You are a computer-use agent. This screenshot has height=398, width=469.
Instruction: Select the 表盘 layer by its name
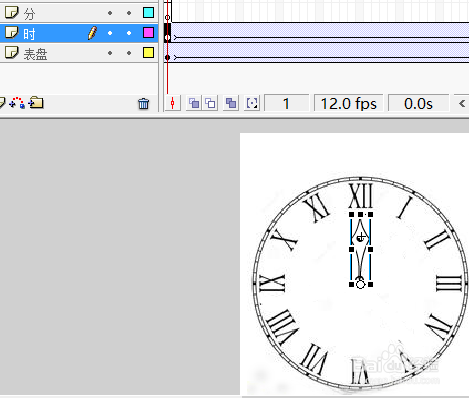(35, 54)
